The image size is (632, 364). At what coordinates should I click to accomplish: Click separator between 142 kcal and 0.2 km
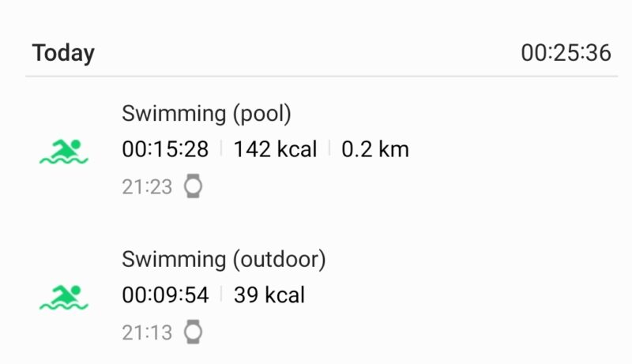click(329, 149)
